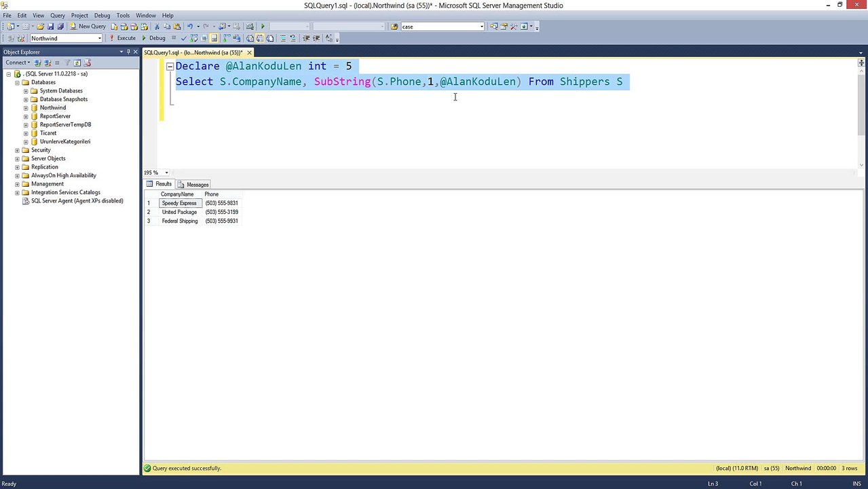The width and height of the screenshot is (868, 489).
Task: Click the Debug toolbar button
Action: [x=154, y=38]
